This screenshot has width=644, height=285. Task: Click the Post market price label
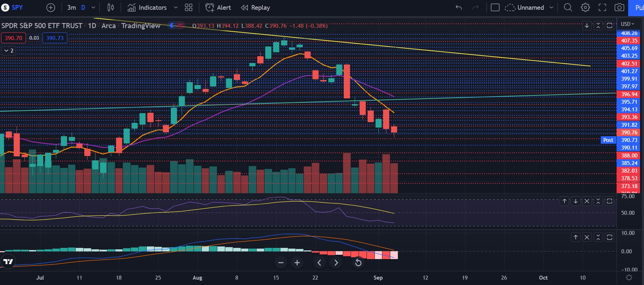coord(608,140)
